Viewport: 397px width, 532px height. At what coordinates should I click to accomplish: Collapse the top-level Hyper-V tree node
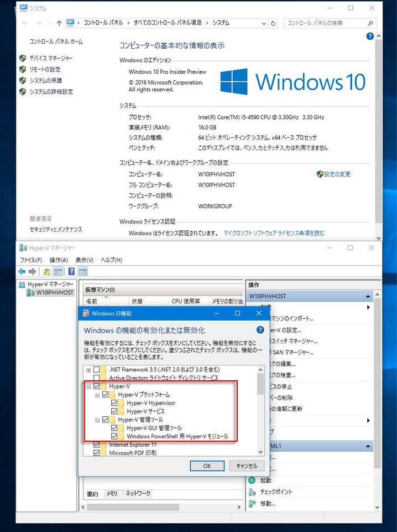point(88,386)
